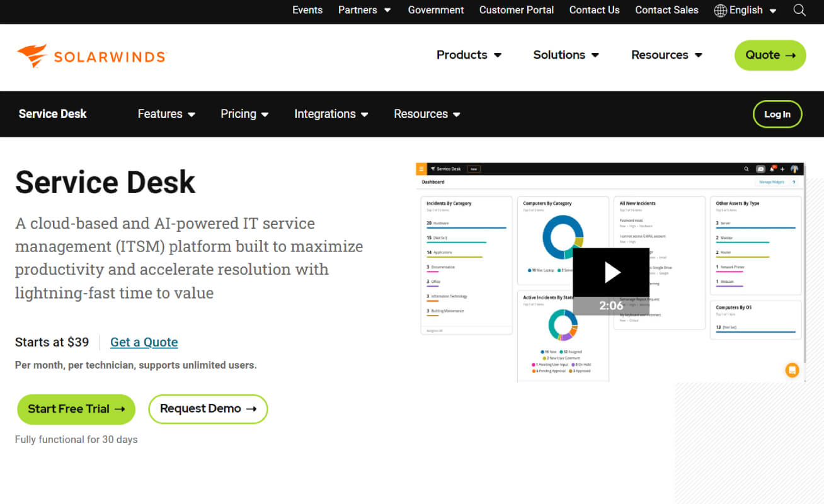Expand Resources in the Service Desk sub-navigation
Viewport: 824px width, 504px height.
[x=427, y=114]
